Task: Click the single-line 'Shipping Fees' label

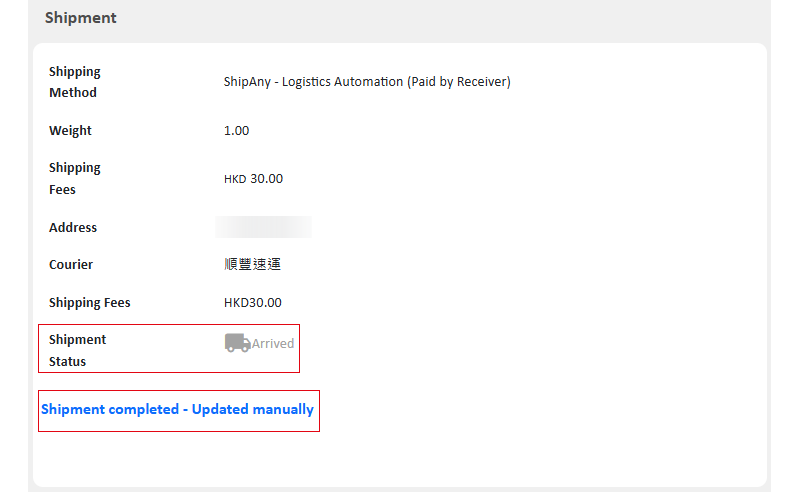Action: (90, 303)
